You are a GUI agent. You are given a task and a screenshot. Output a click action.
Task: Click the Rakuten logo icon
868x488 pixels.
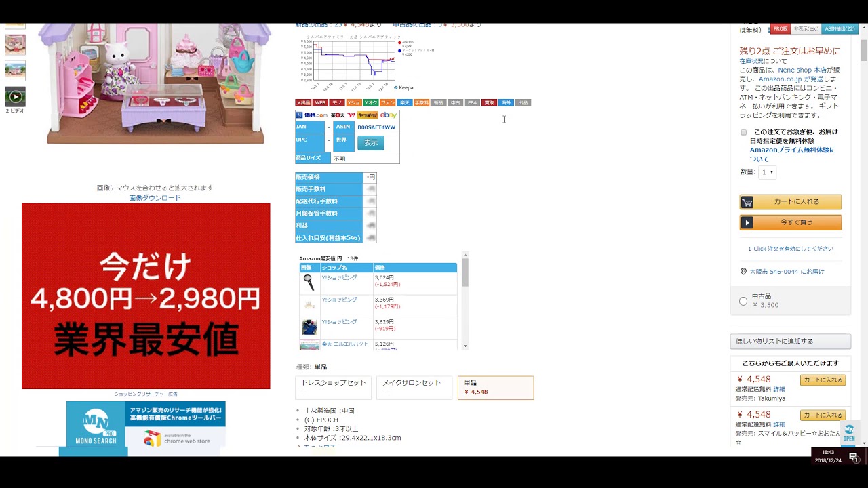tap(338, 115)
